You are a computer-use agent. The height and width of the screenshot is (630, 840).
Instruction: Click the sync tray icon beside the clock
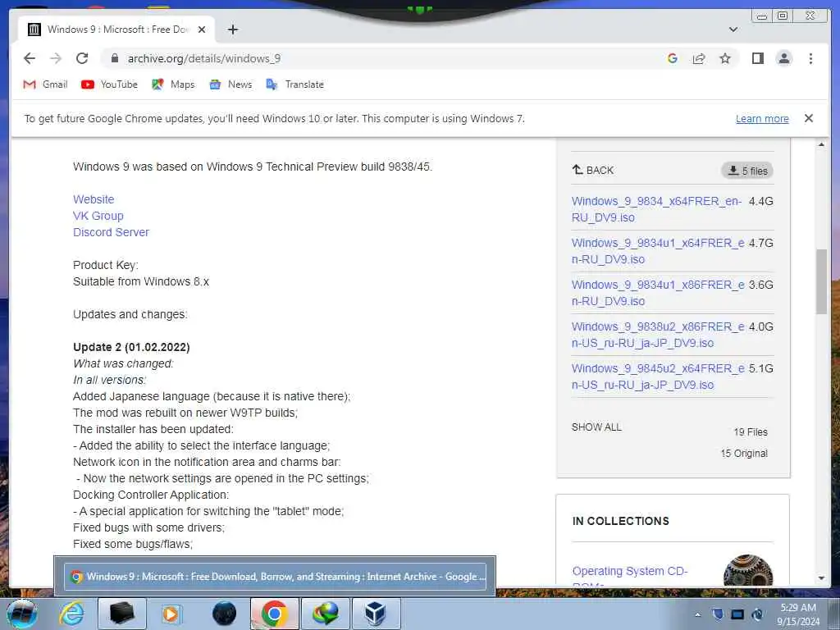tap(757, 614)
